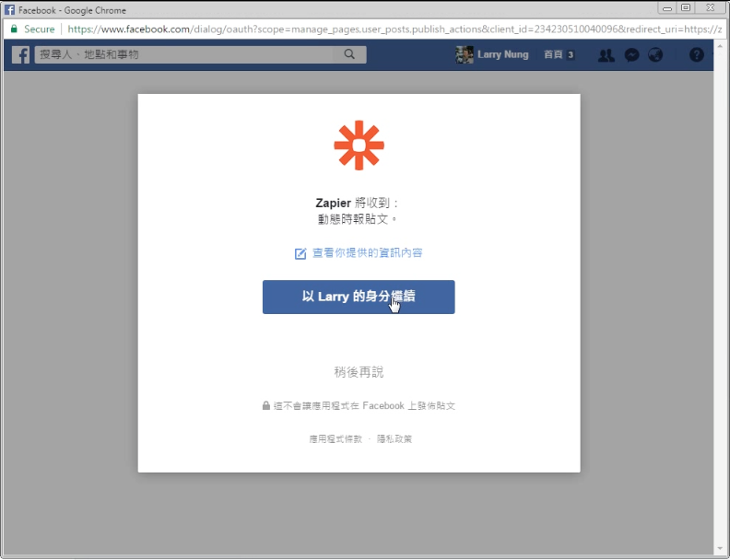Image resolution: width=730 pixels, height=560 pixels.
Task: Click the '動態時報貼文。' text
Action: (358, 219)
